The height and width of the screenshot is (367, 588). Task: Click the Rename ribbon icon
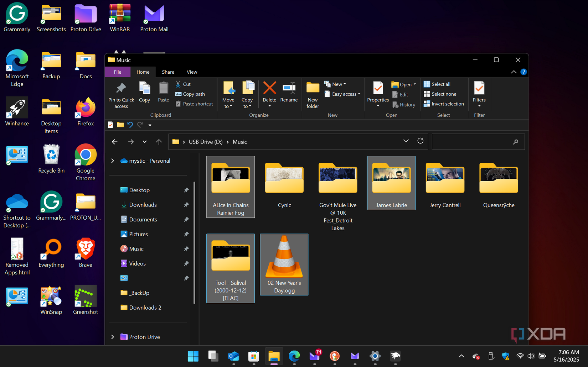(289, 88)
